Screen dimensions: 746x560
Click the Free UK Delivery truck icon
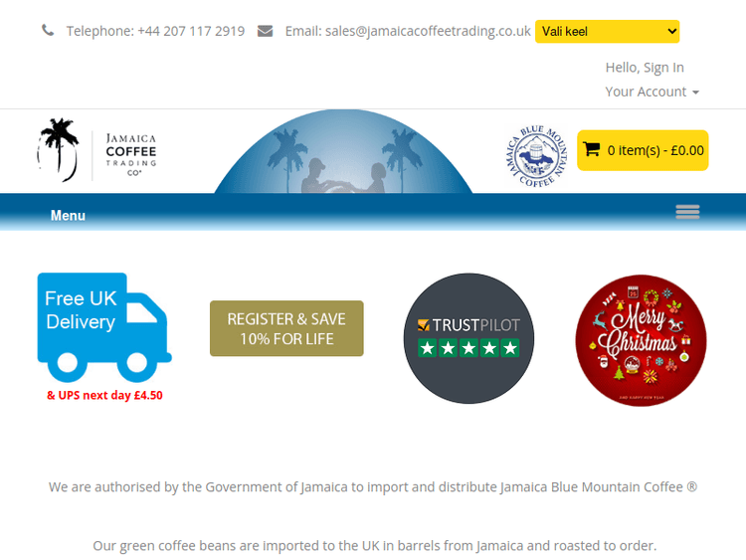click(104, 327)
